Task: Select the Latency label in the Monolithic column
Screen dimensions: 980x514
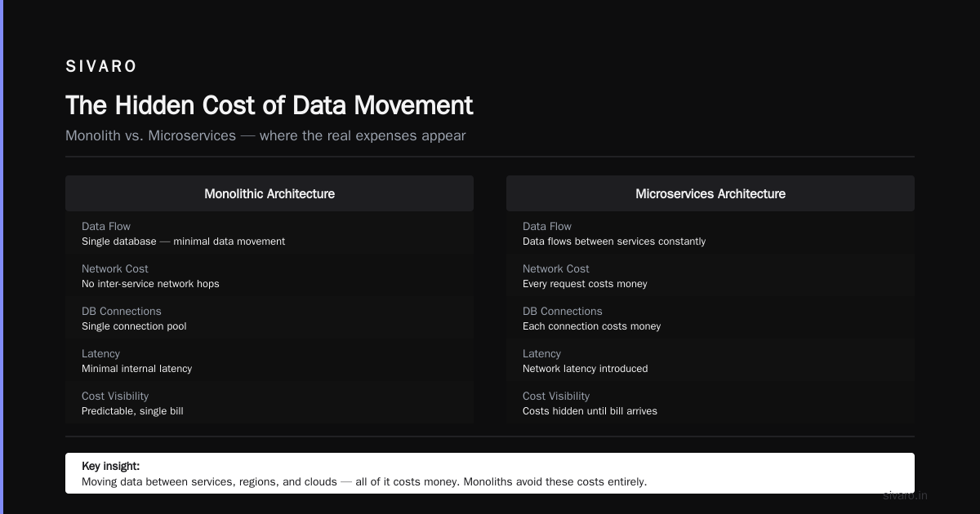Action: [x=100, y=353]
